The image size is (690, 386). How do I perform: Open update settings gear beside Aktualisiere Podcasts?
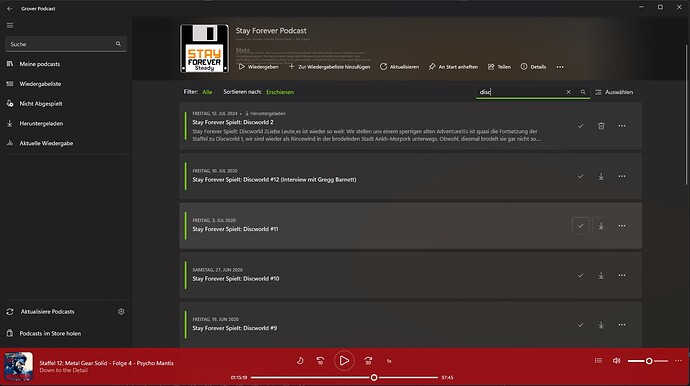(121, 312)
